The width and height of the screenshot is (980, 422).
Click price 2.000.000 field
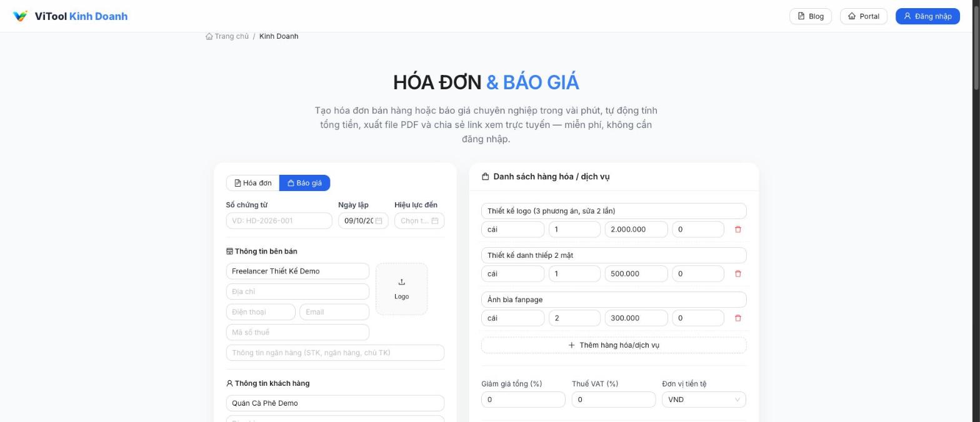pyautogui.click(x=636, y=229)
